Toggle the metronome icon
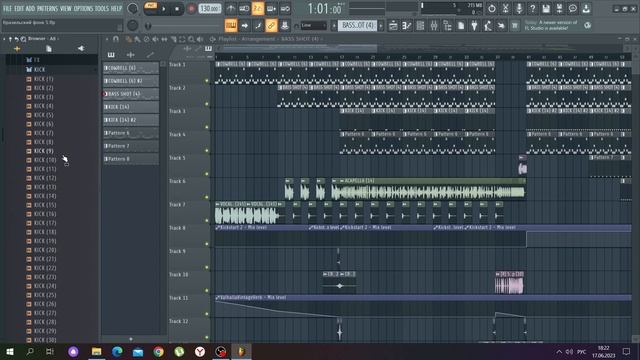This screenshot has width=640, height=360. tap(231, 9)
